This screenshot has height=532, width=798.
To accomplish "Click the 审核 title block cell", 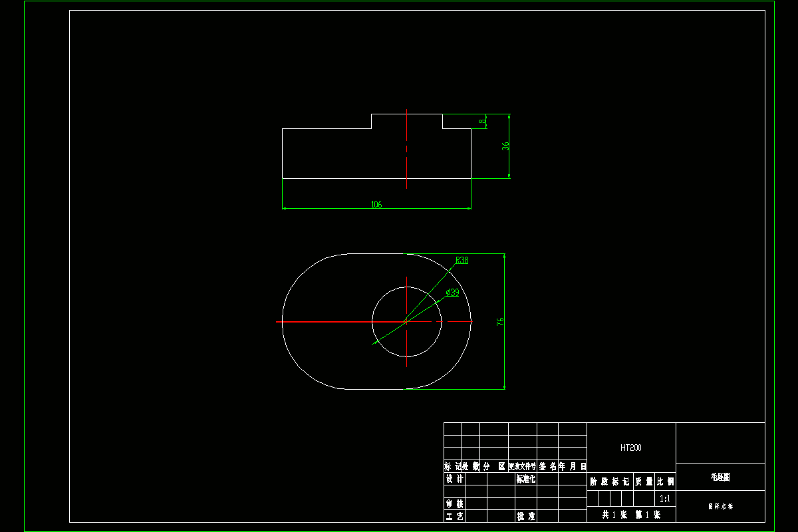I will point(454,503).
